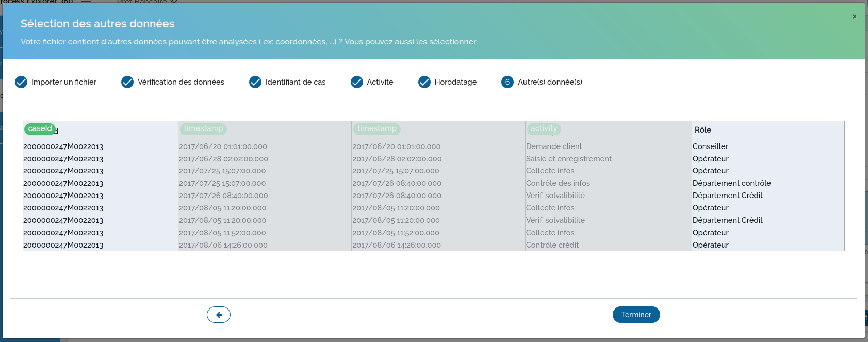Screen dimensions: 868x342
Task: Select the Conseiller cell in Rôle column
Action: pyautogui.click(x=710, y=146)
